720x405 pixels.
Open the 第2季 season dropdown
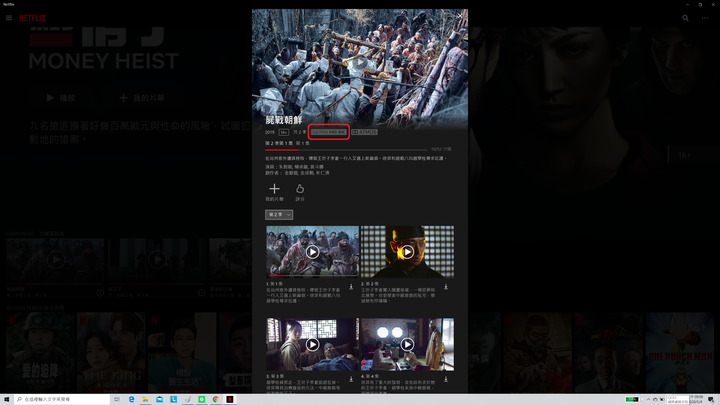279,214
